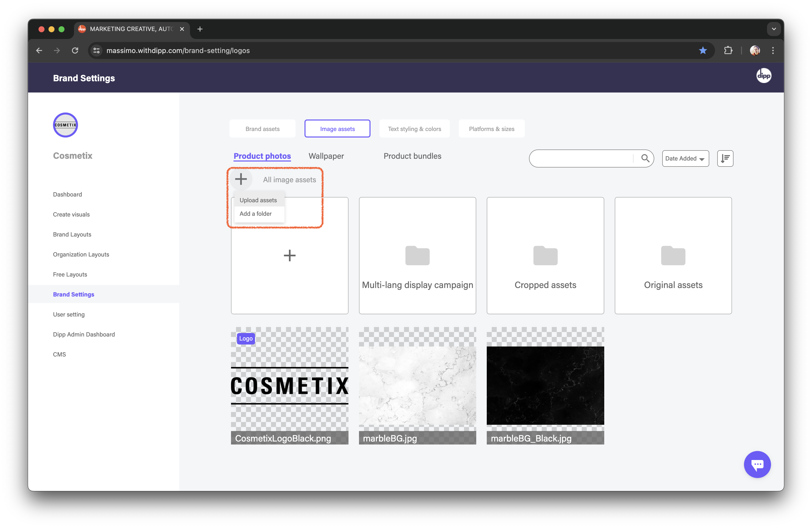Click the dipp logo in the header
This screenshot has width=812, height=528.
tap(763, 76)
